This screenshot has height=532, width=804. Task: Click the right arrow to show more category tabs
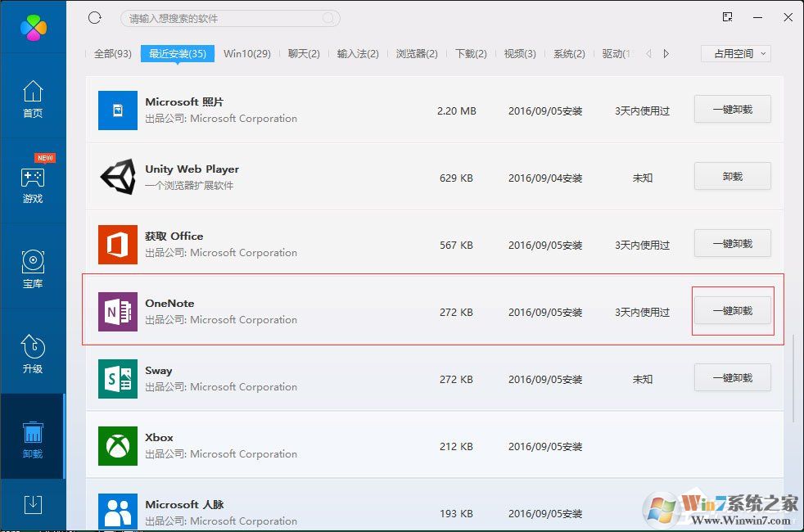[x=666, y=52]
